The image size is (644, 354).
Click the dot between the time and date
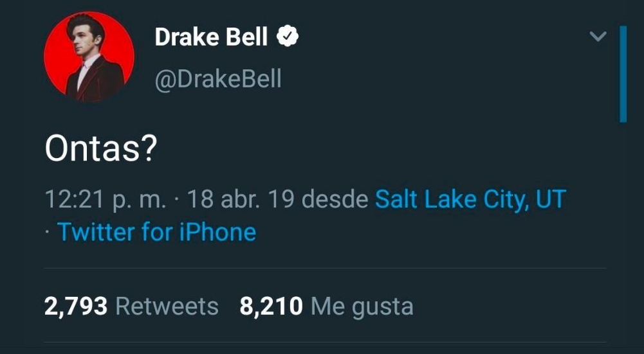click(177, 200)
